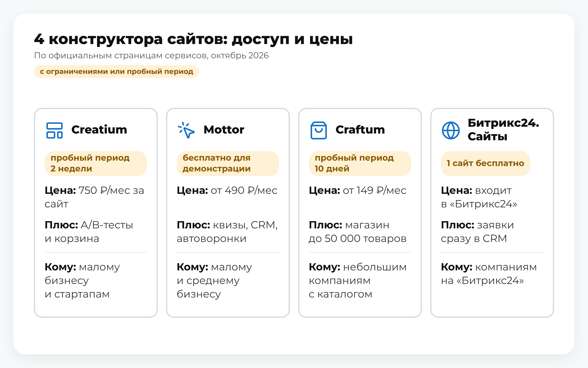Click the Mottor cursor click icon
Viewport: 588px width, 368px height.
click(186, 130)
